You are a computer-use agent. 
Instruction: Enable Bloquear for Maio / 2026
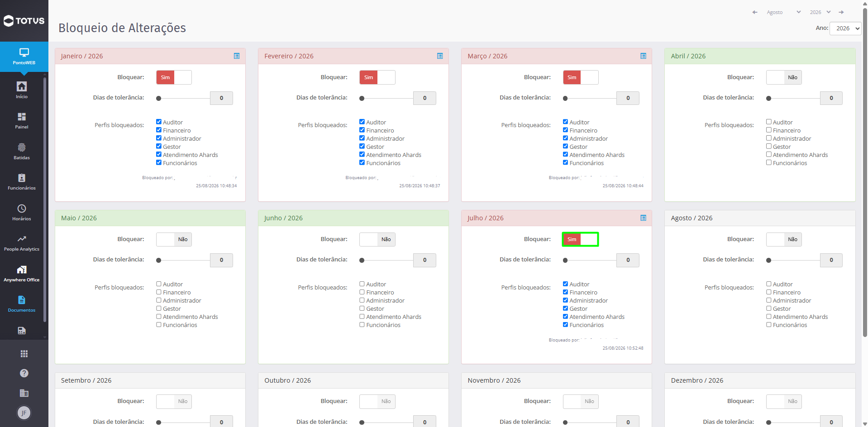[x=174, y=239]
